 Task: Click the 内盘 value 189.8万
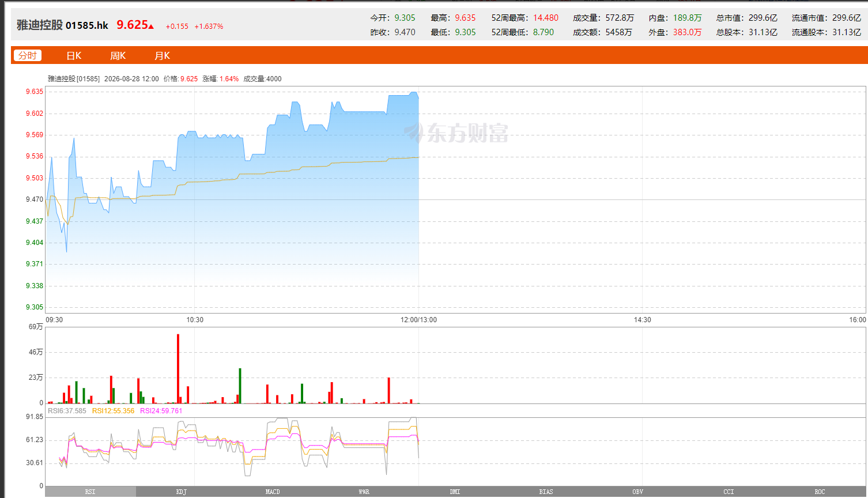pyautogui.click(x=688, y=18)
